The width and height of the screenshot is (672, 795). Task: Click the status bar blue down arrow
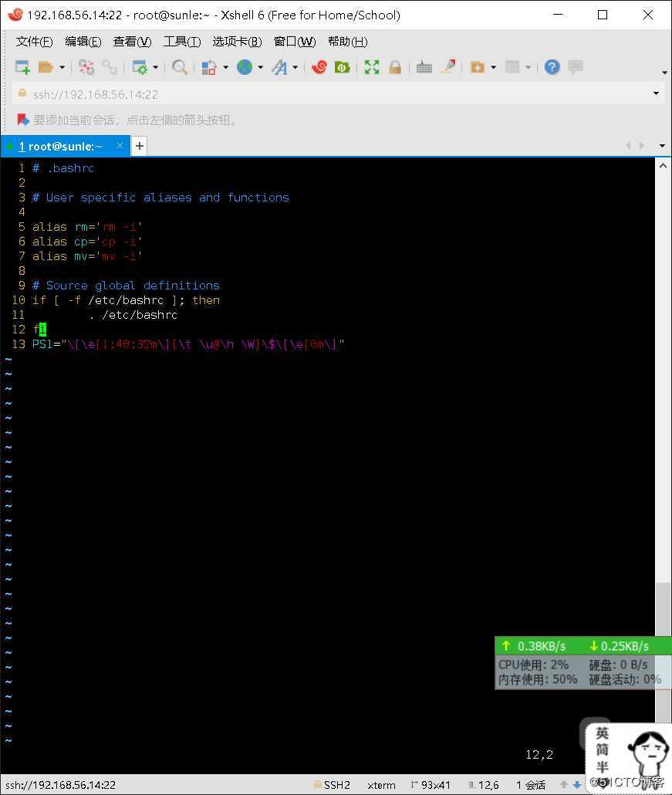coord(577,785)
